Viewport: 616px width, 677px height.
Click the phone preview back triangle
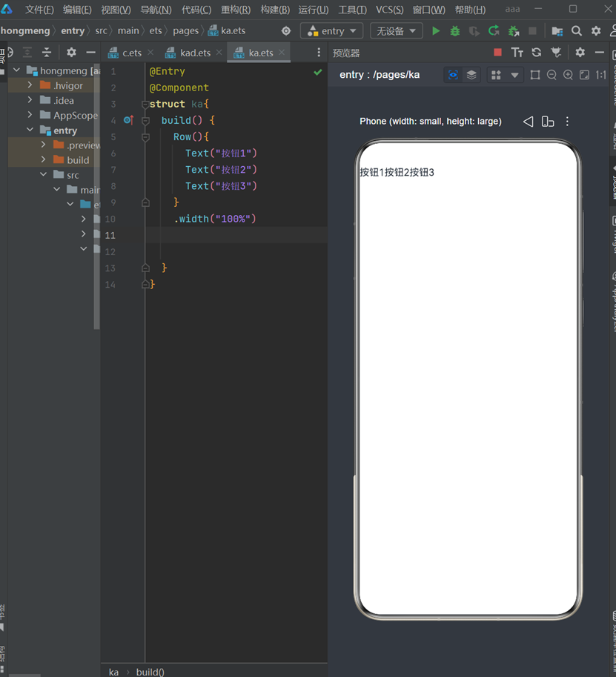click(528, 122)
